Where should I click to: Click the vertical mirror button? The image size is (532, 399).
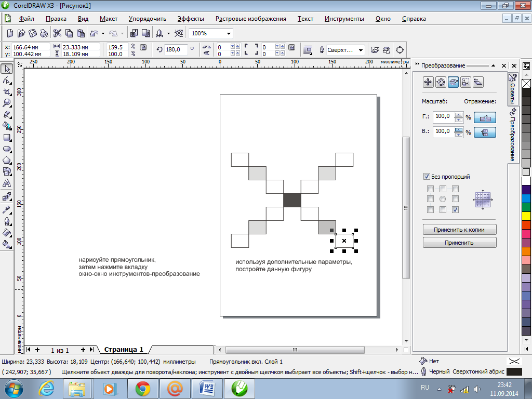pyautogui.click(x=485, y=132)
